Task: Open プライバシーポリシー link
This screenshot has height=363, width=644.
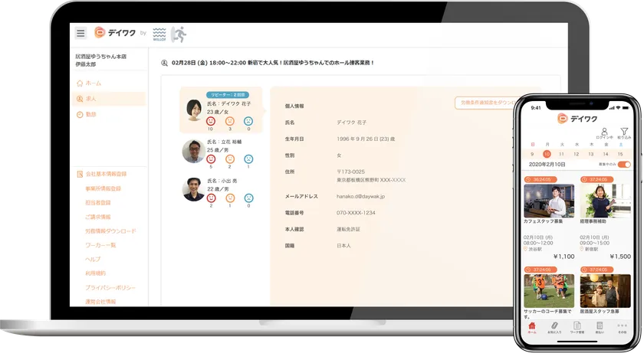Action: (110, 287)
